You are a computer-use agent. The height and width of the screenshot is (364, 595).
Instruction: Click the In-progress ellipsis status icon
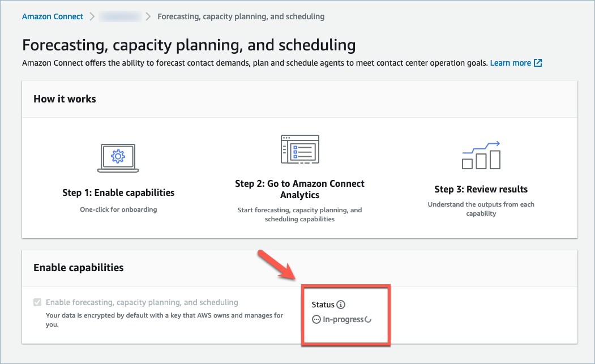point(316,319)
